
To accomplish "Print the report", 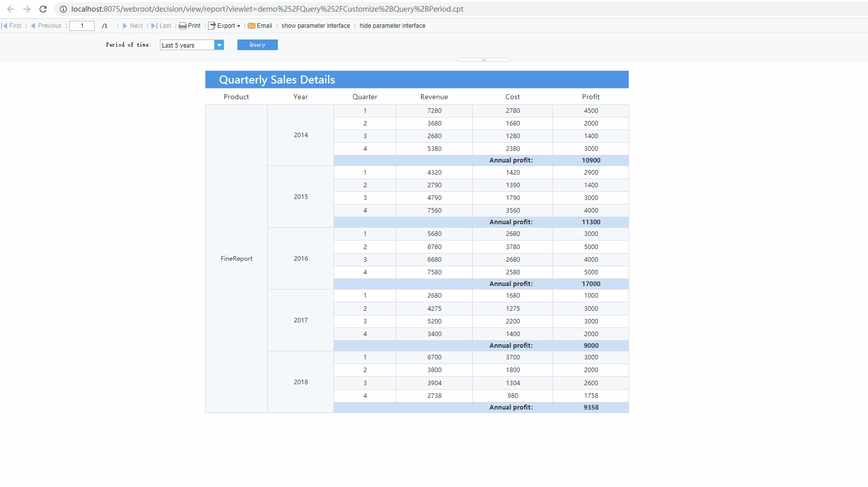I will [190, 26].
